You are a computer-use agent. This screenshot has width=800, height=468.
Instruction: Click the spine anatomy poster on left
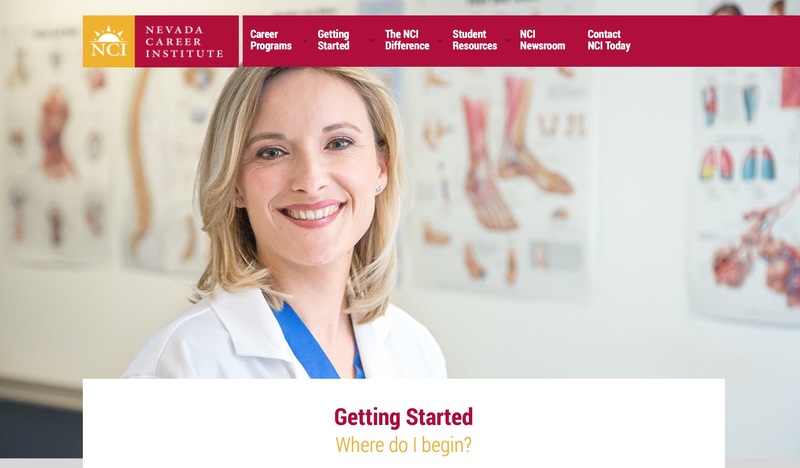tap(164, 168)
